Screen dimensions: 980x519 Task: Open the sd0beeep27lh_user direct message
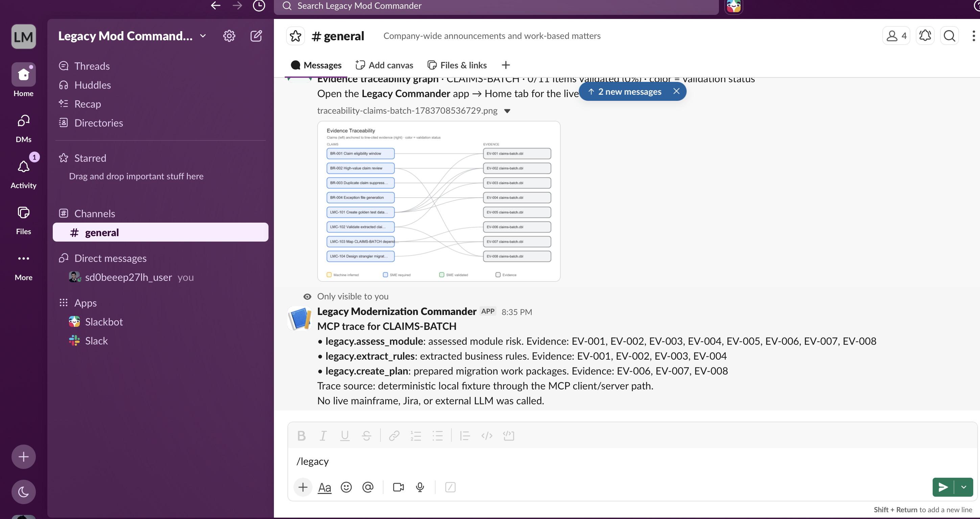161,277
